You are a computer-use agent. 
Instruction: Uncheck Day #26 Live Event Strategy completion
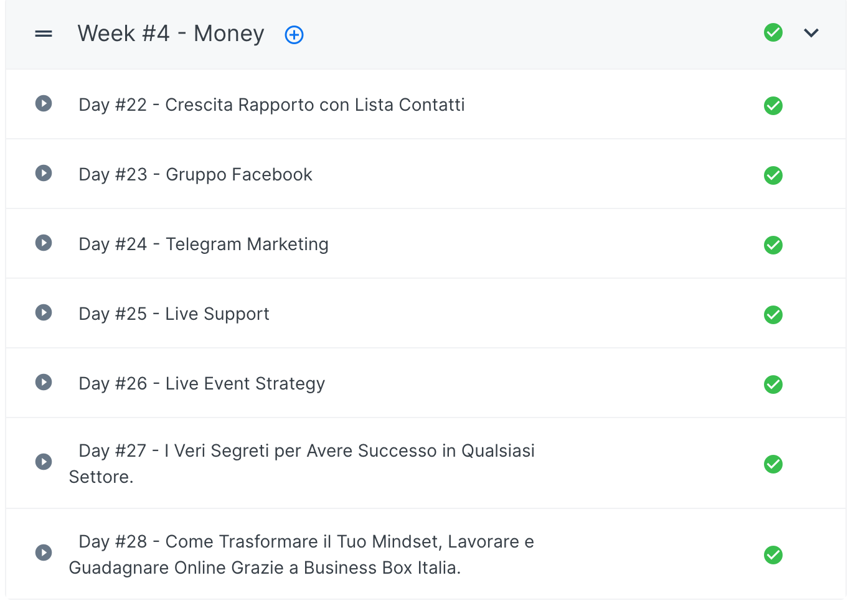[773, 385]
